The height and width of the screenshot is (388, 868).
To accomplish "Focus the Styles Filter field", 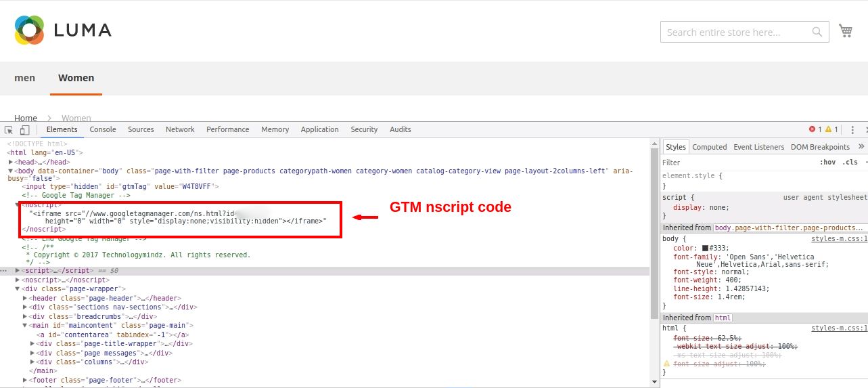I will (x=737, y=163).
